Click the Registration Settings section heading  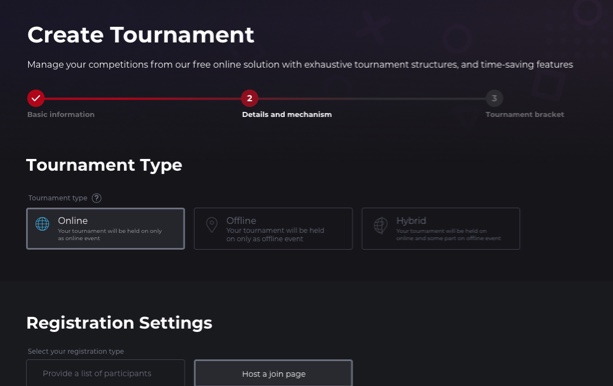tap(119, 323)
